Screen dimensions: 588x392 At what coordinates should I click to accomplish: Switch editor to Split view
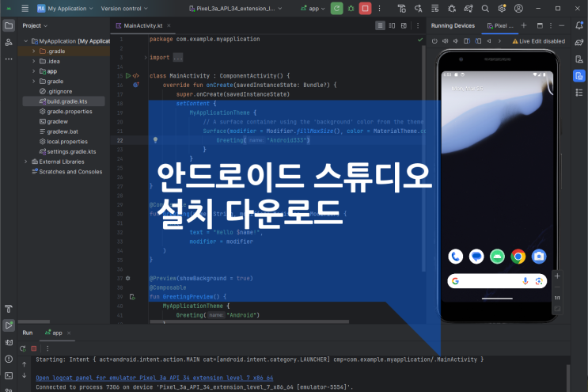(392, 25)
